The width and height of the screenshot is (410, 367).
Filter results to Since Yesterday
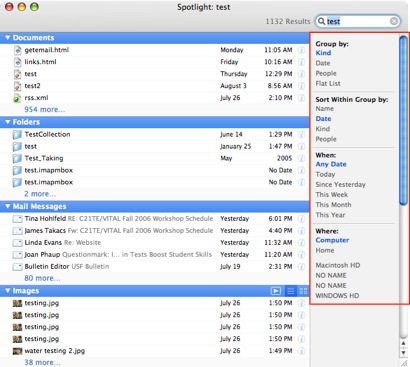pyautogui.click(x=340, y=185)
